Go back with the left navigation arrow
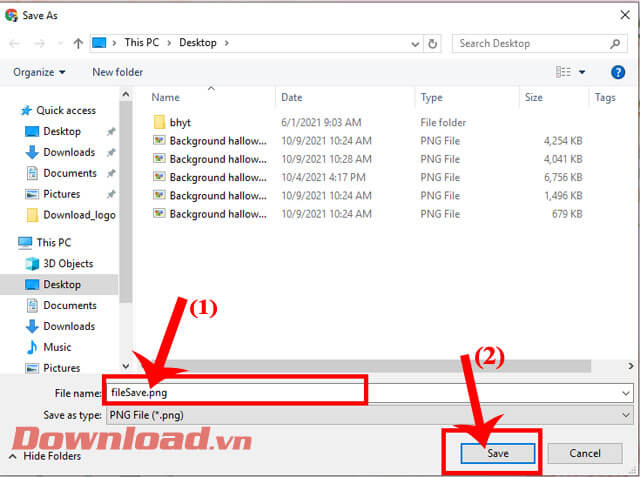Screen dimensions: 640x477 click(14, 43)
